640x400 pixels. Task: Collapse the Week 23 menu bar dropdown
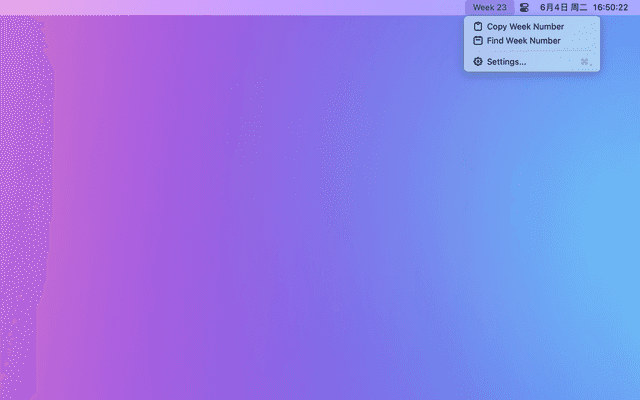(489, 7)
